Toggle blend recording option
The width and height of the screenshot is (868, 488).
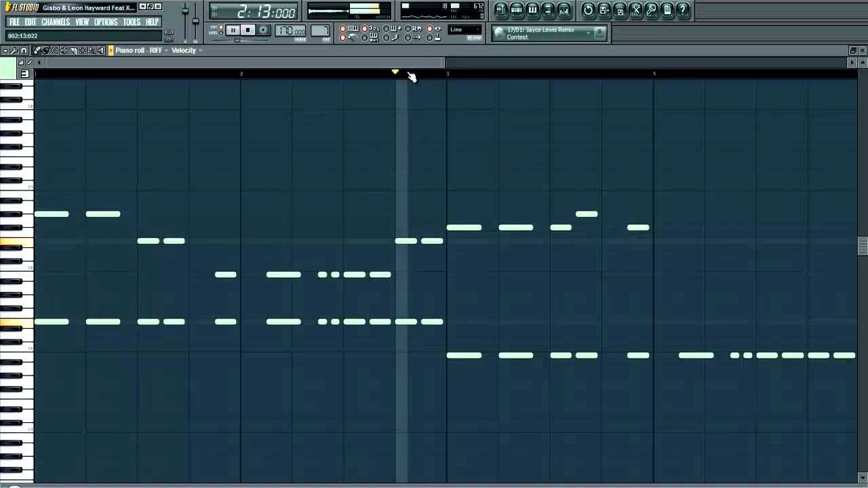pyautogui.click(x=392, y=28)
